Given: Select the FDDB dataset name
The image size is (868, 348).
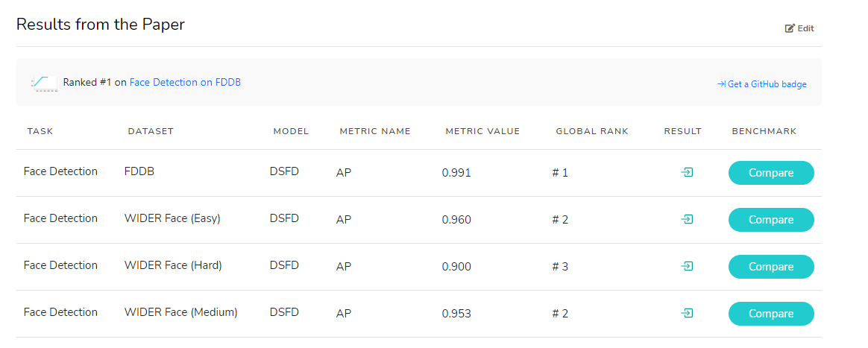Looking at the screenshot, I should pyautogui.click(x=139, y=171).
